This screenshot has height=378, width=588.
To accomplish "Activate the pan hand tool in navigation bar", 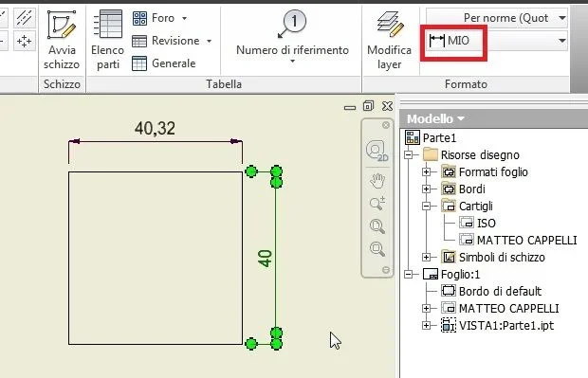I will [x=377, y=181].
